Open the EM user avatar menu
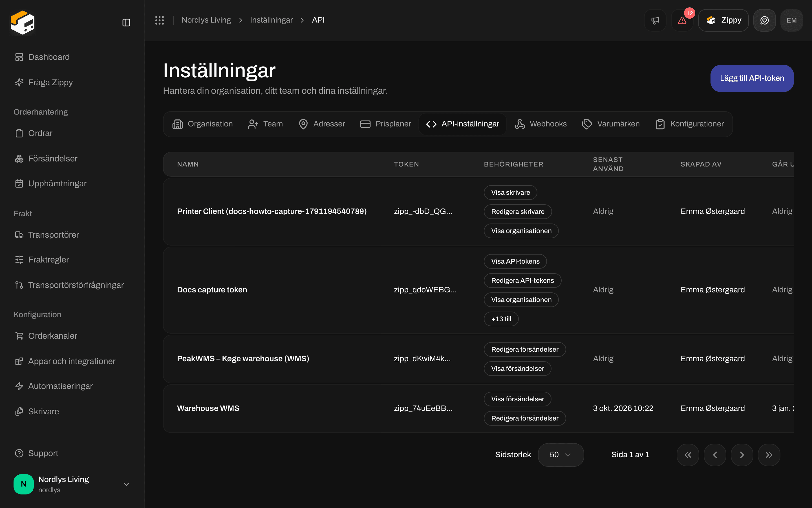This screenshot has height=508, width=812. point(791,20)
